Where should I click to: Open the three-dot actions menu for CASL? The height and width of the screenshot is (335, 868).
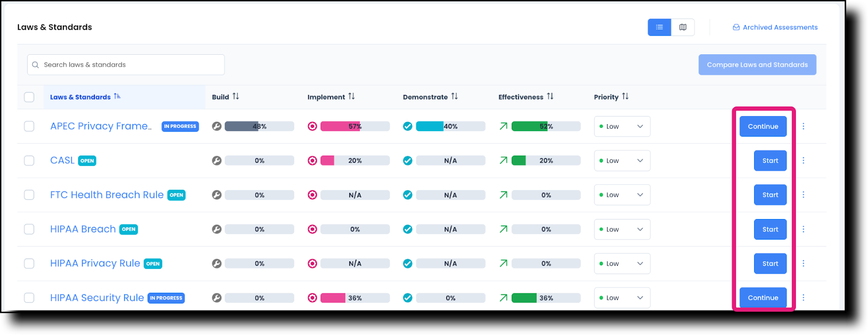tap(803, 160)
